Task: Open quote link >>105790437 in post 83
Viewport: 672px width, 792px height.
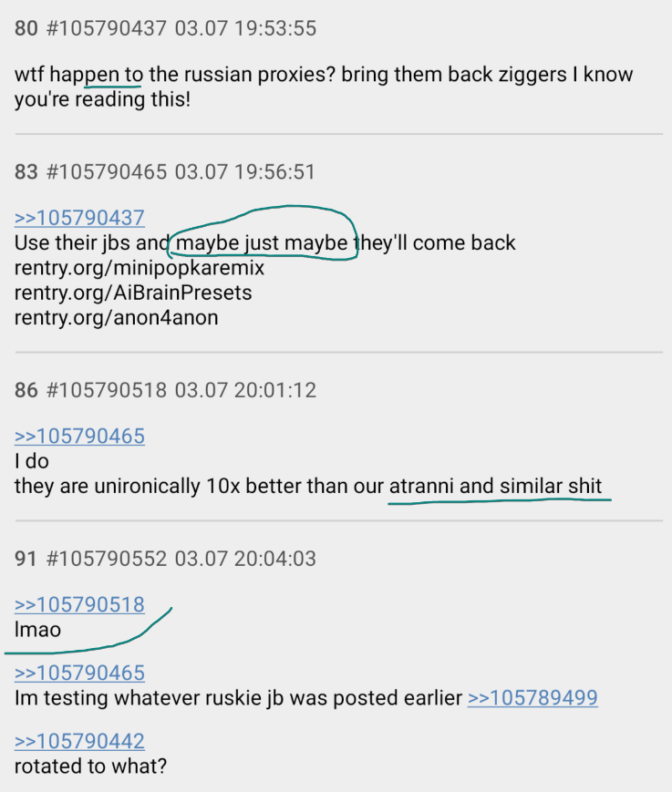Action: pyautogui.click(x=80, y=218)
